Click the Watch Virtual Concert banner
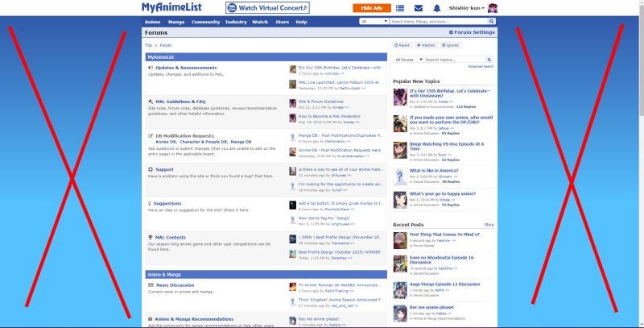 [267, 8]
